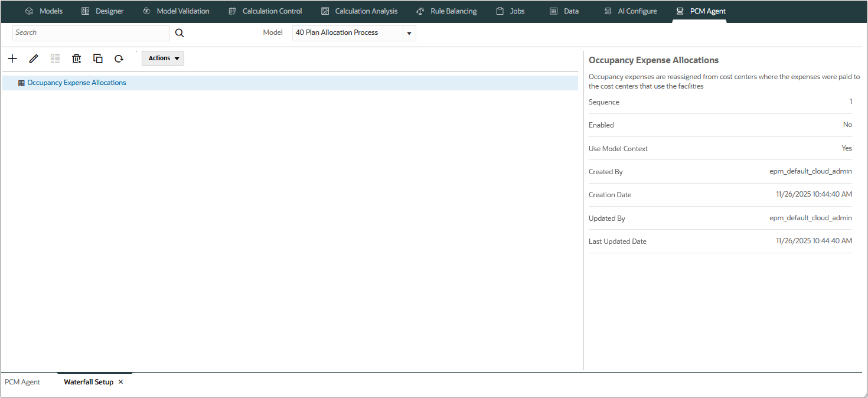Switch to the Designer tab
This screenshot has height=398, width=868.
click(x=103, y=11)
